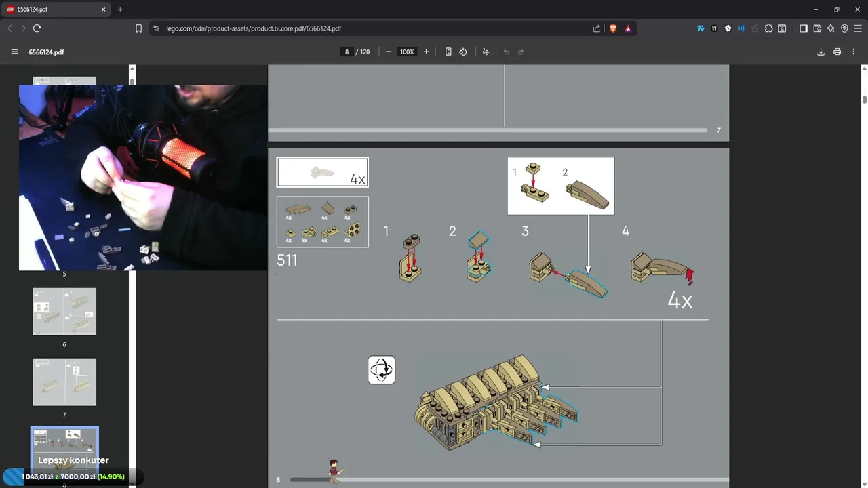Open the black cat extension icon

(714, 28)
